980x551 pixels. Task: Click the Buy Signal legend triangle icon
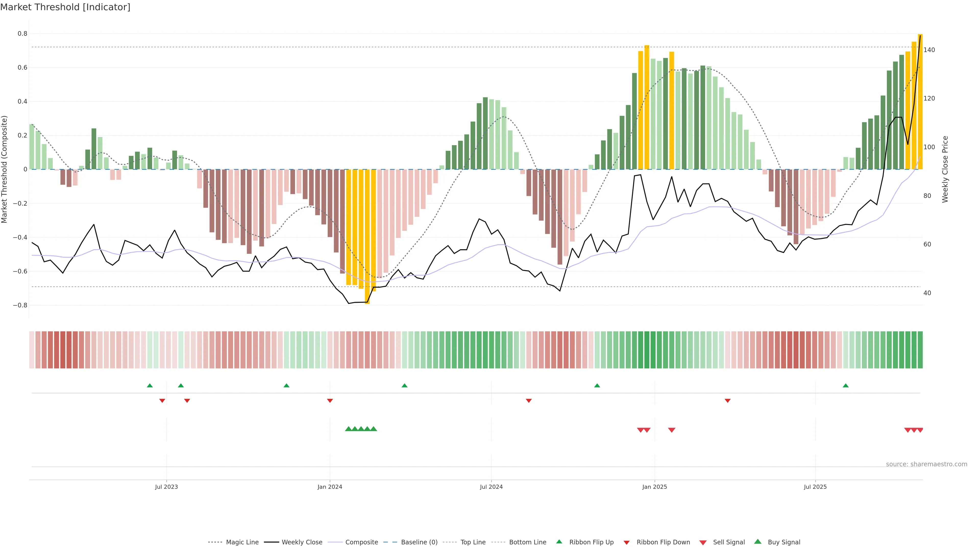[757, 542]
